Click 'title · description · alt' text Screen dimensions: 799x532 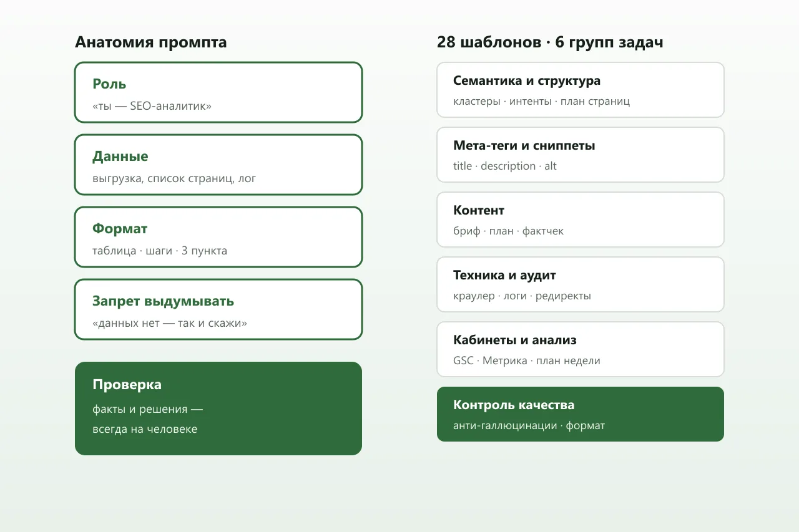(x=505, y=166)
